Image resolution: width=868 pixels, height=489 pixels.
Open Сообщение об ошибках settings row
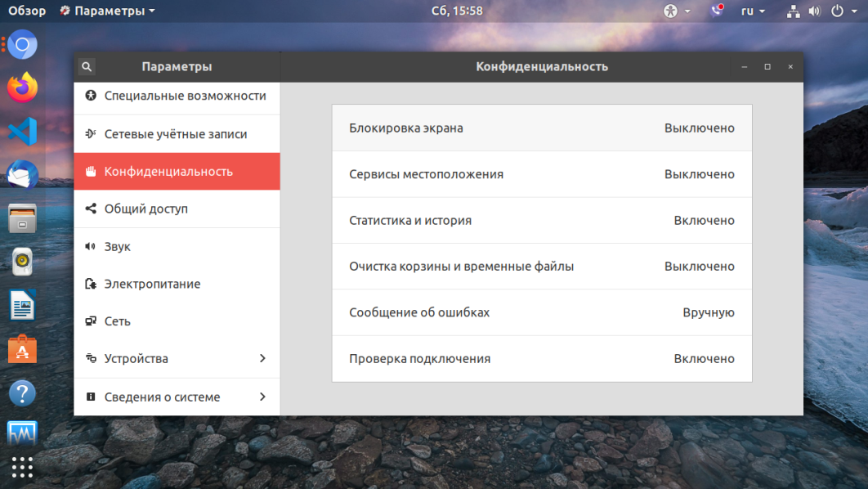pos(542,312)
